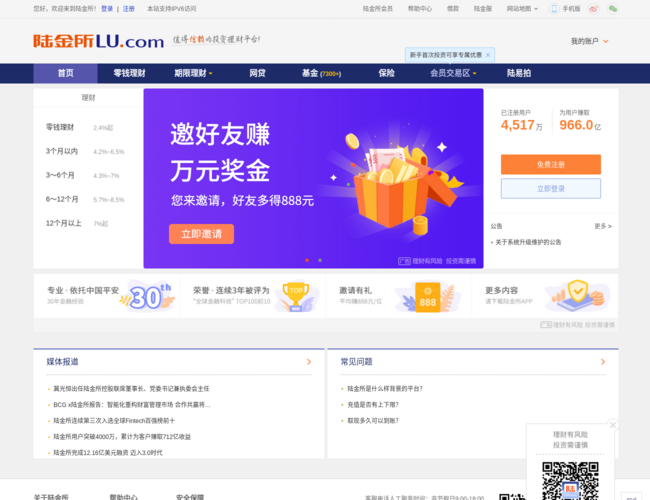Open the Weibo icon in top bar
The height and width of the screenshot is (500, 650).
(x=594, y=9)
